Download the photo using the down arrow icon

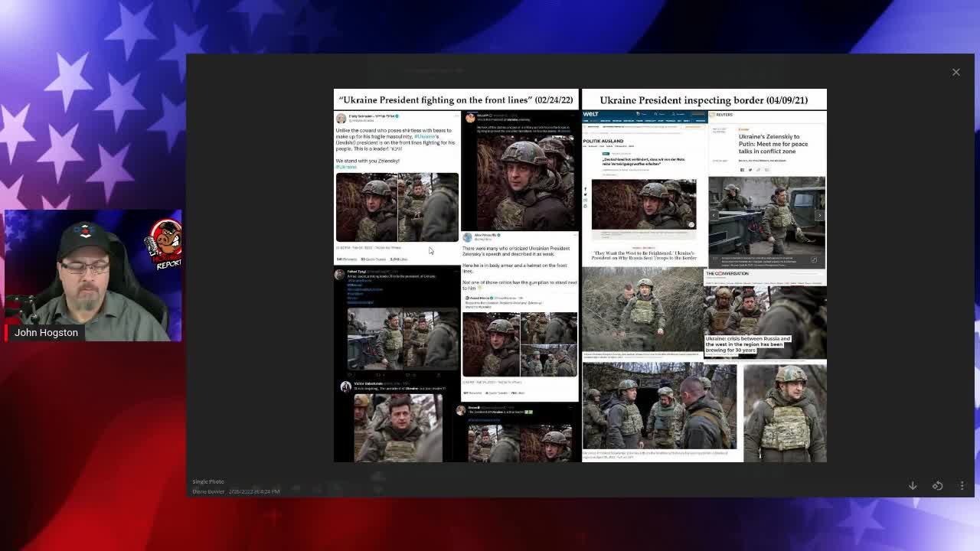tap(913, 485)
